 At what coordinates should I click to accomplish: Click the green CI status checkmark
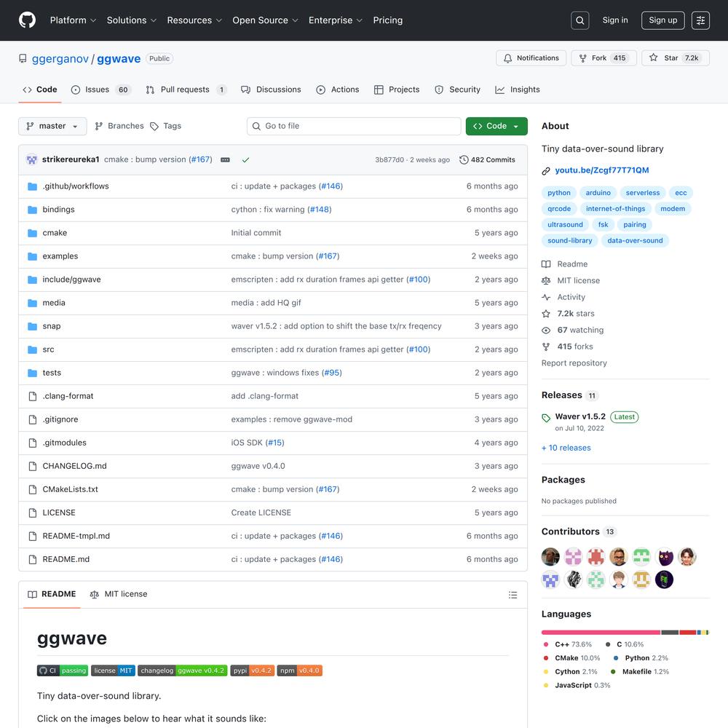click(245, 159)
